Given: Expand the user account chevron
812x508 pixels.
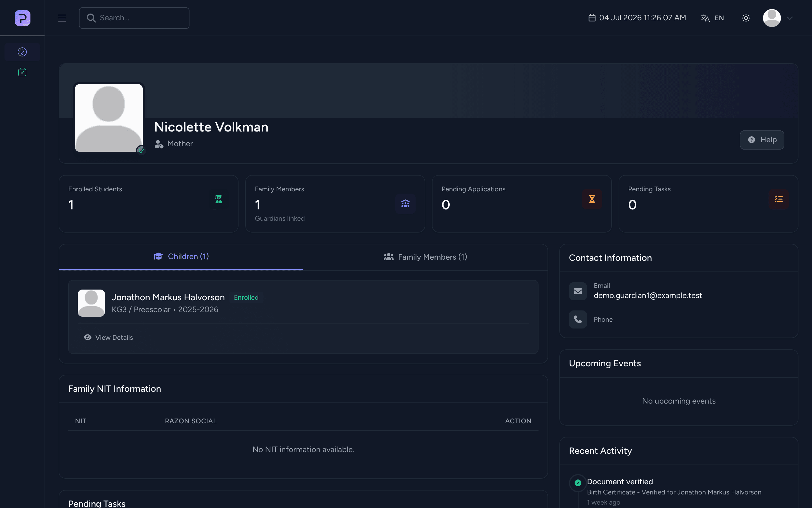Looking at the screenshot, I should (x=789, y=18).
